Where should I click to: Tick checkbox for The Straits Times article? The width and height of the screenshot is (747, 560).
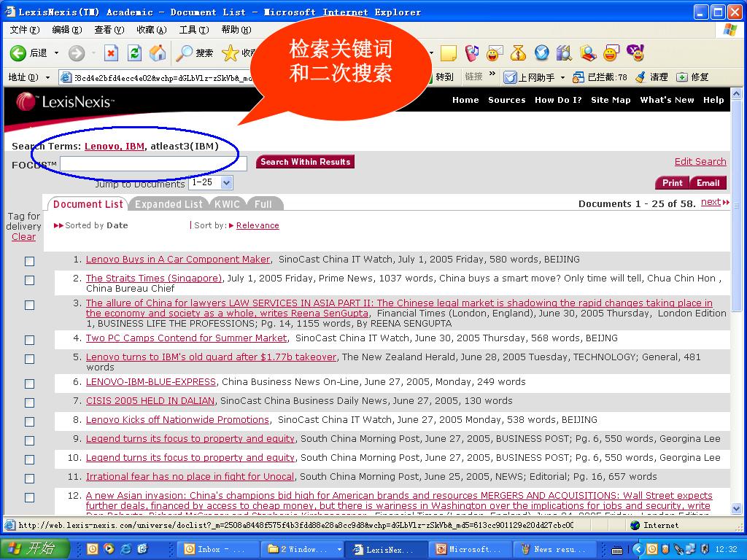coord(29,281)
